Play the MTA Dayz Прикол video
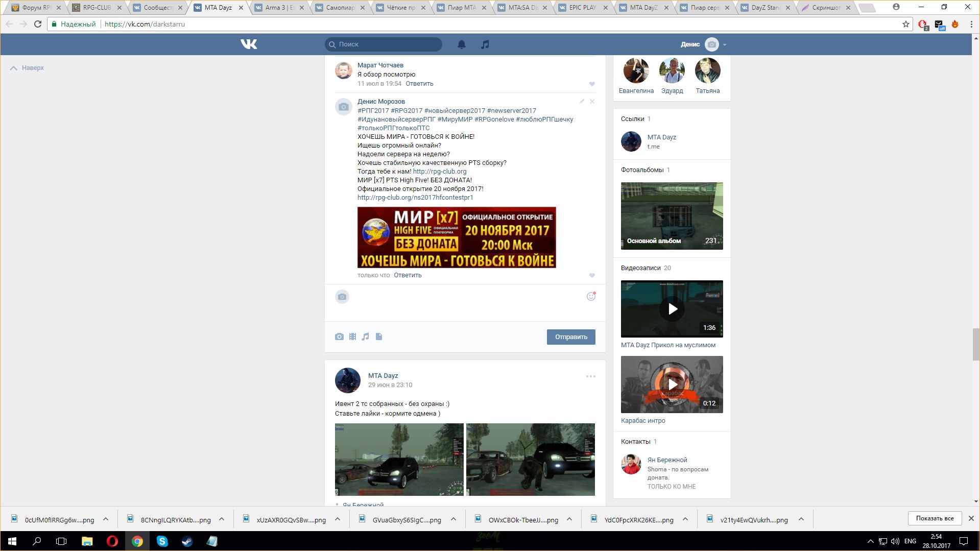980x551 pixels. coord(672,309)
